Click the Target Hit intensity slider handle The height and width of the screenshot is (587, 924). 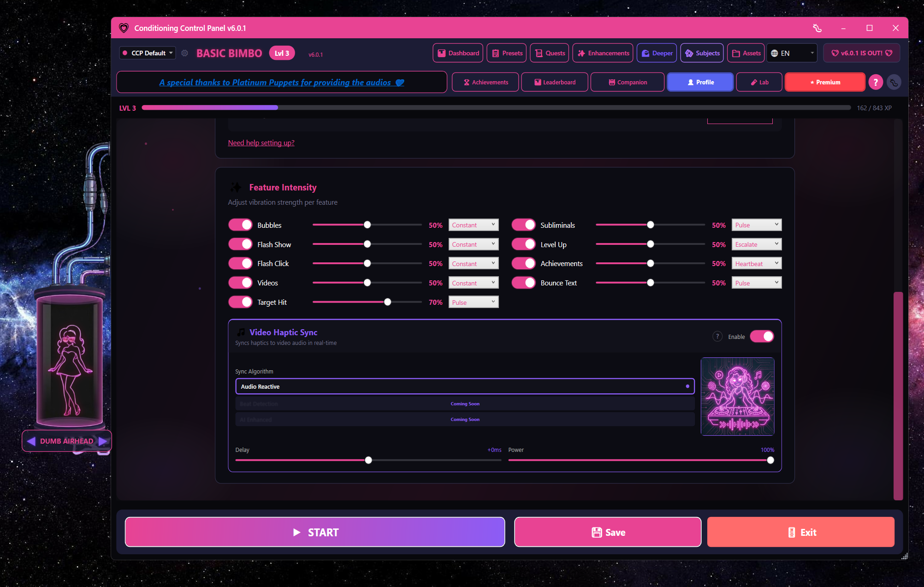coord(387,302)
